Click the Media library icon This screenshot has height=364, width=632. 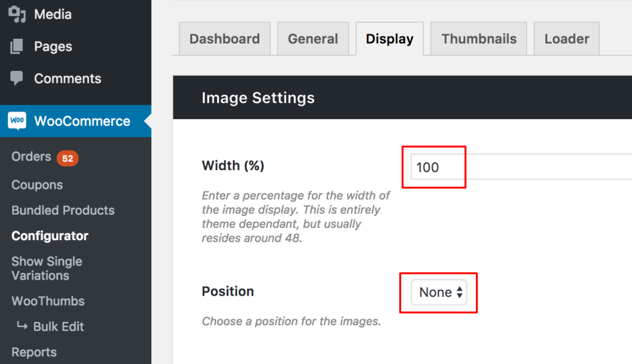tap(18, 14)
